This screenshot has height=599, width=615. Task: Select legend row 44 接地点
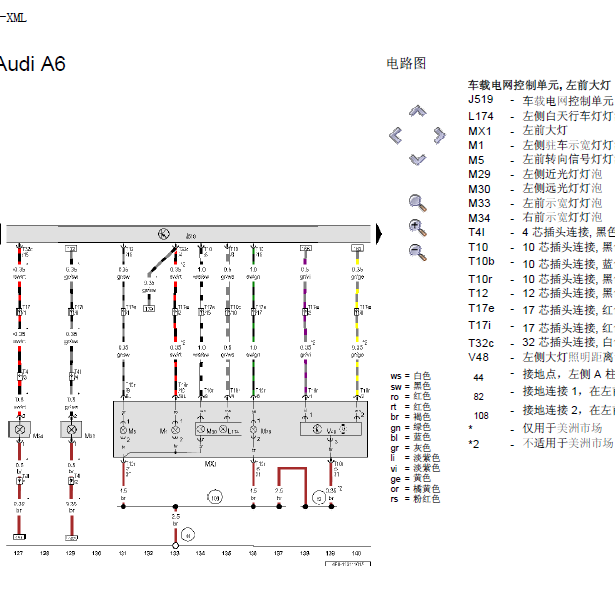[x=543, y=375]
